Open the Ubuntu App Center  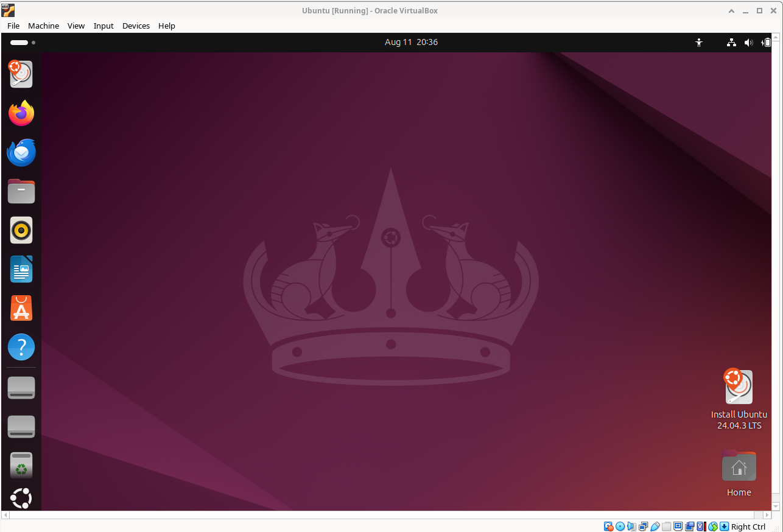(21, 309)
